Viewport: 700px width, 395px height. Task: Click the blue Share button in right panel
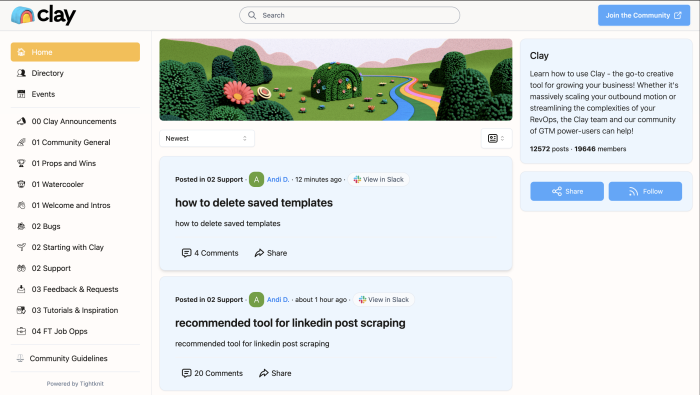[x=567, y=191]
